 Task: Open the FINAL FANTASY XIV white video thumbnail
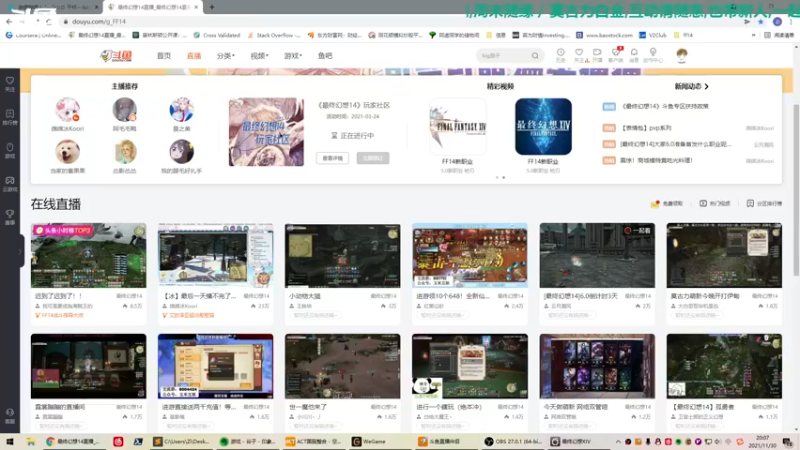tap(458, 127)
